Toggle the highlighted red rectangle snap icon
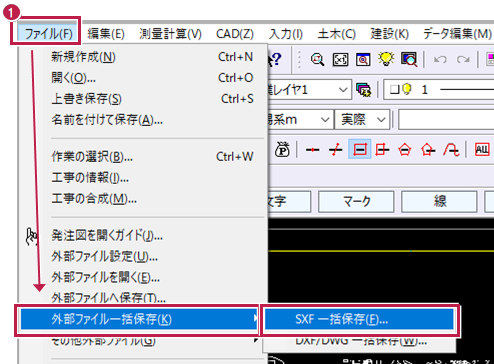 pyautogui.click(x=360, y=149)
